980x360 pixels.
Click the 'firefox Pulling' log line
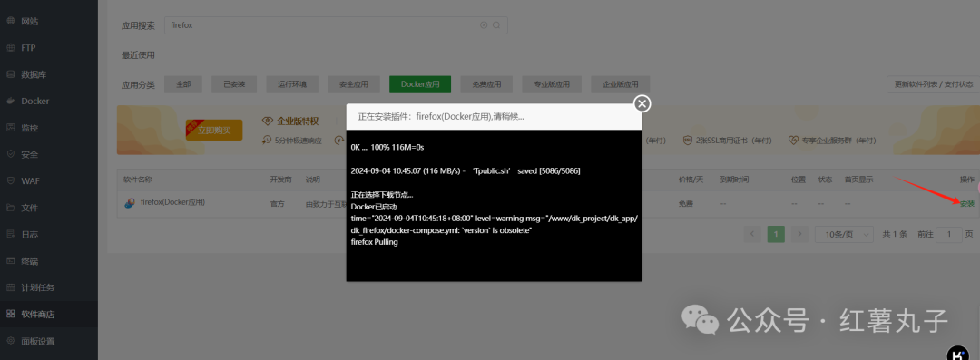[x=375, y=242]
